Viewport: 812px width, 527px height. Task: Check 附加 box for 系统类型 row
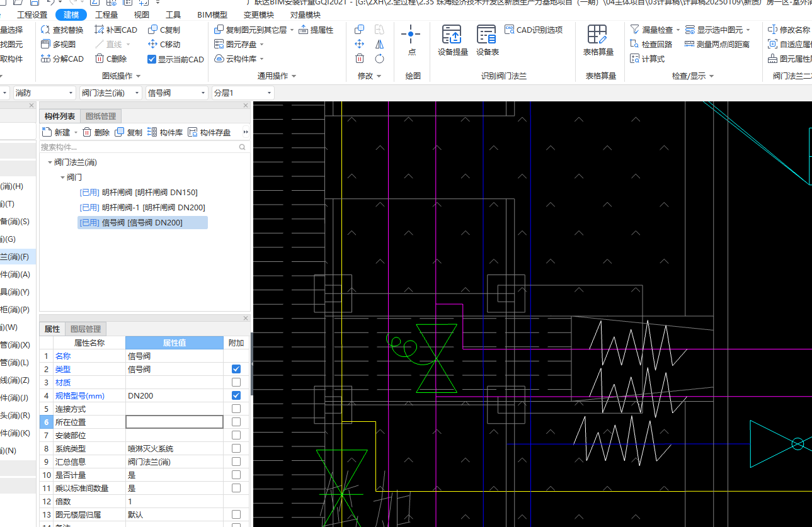(x=236, y=448)
